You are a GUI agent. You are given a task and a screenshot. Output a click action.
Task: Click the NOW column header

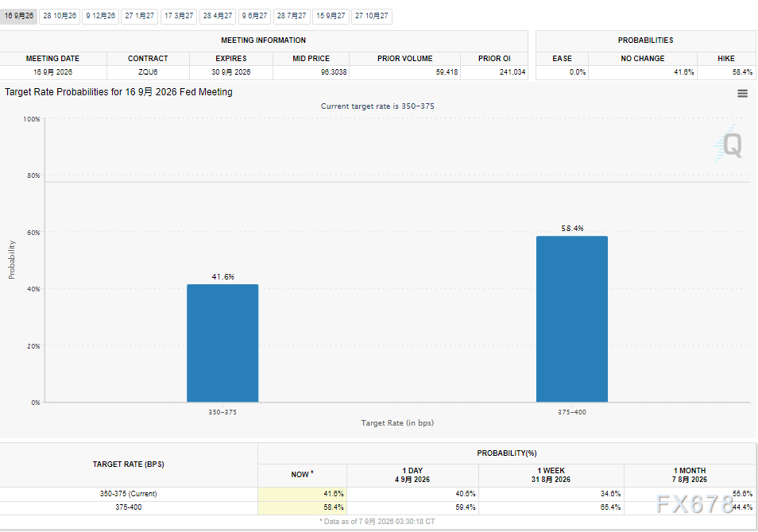coord(302,475)
